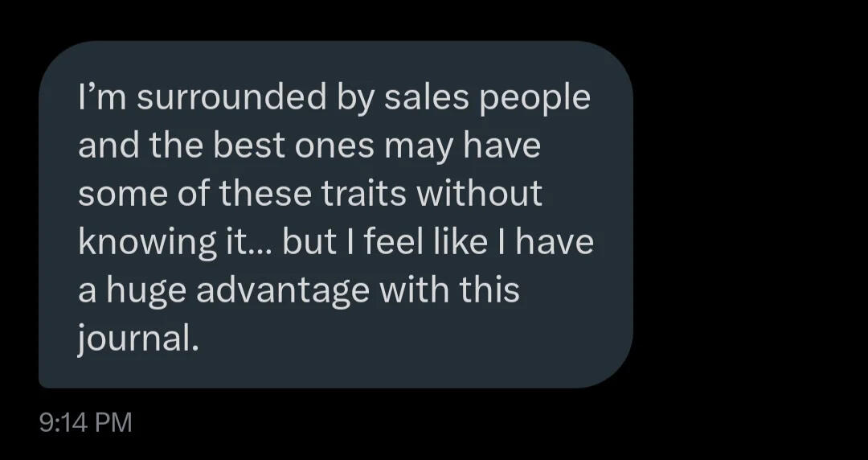This screenshot has width=868, height=460.
Task: Click the word "people" in the message
Action: tap(535, 100)
